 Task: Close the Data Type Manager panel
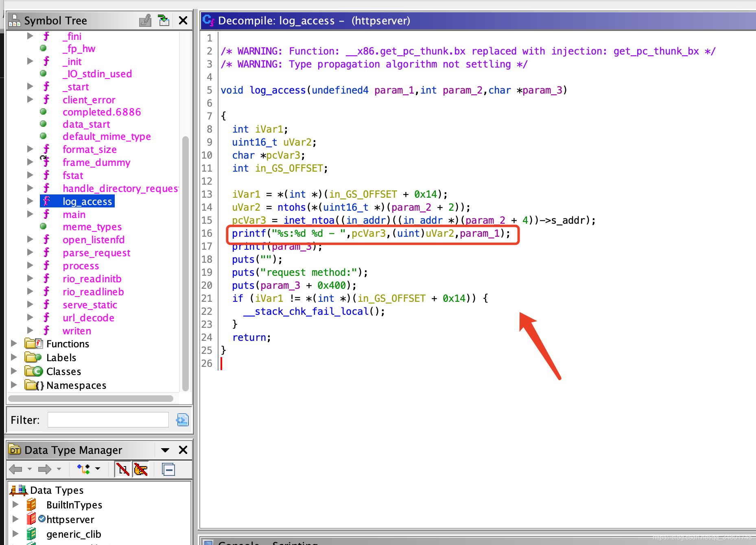point(183,450)
